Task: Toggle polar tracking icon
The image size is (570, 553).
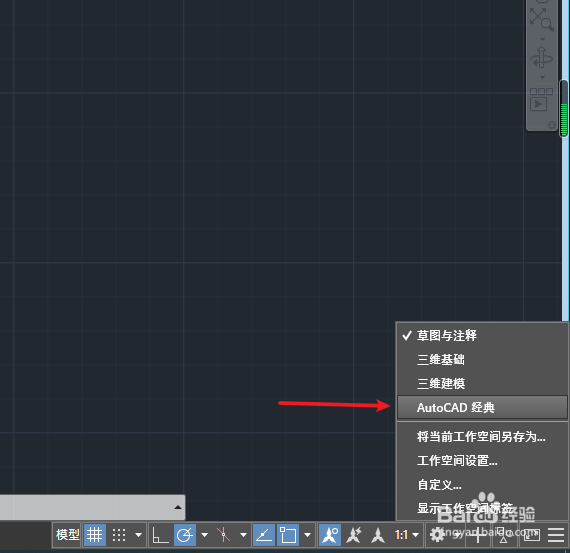Action: point(185,535)
